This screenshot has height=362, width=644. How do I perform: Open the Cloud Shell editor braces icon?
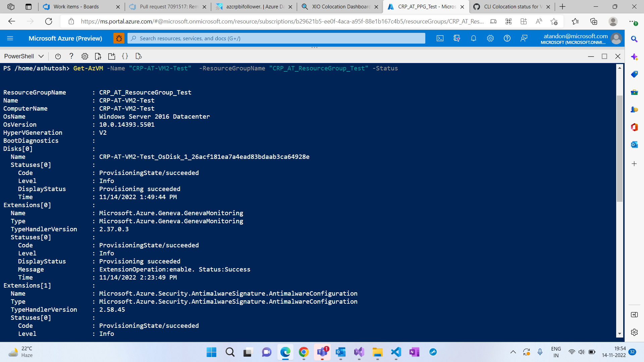125,56
